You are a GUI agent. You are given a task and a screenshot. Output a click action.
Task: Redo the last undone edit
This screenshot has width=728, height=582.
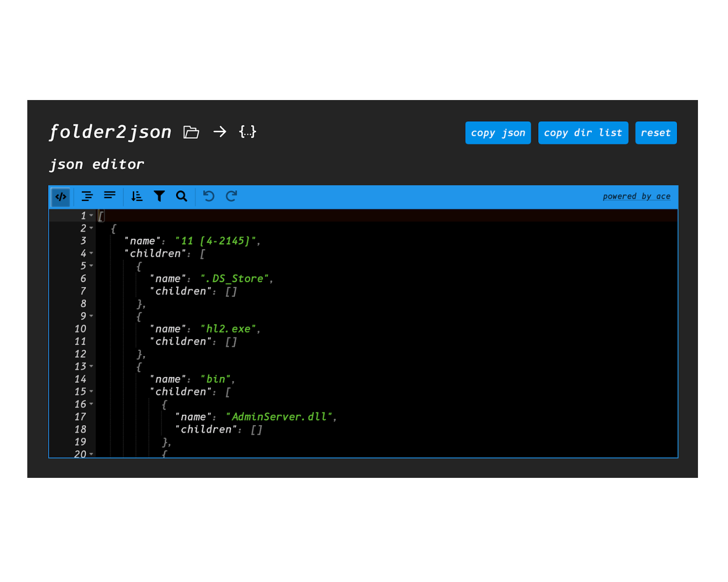tap(232, 196)
